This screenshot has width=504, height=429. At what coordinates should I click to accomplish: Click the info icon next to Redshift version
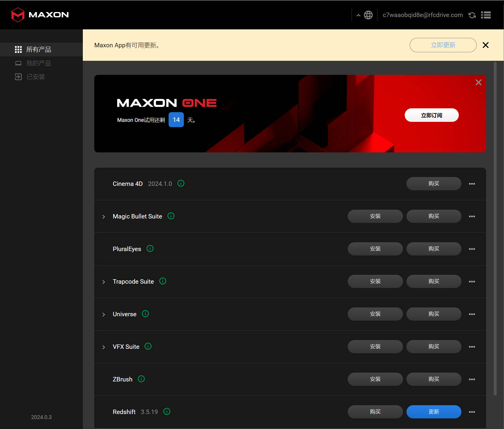tap(167, 411)
